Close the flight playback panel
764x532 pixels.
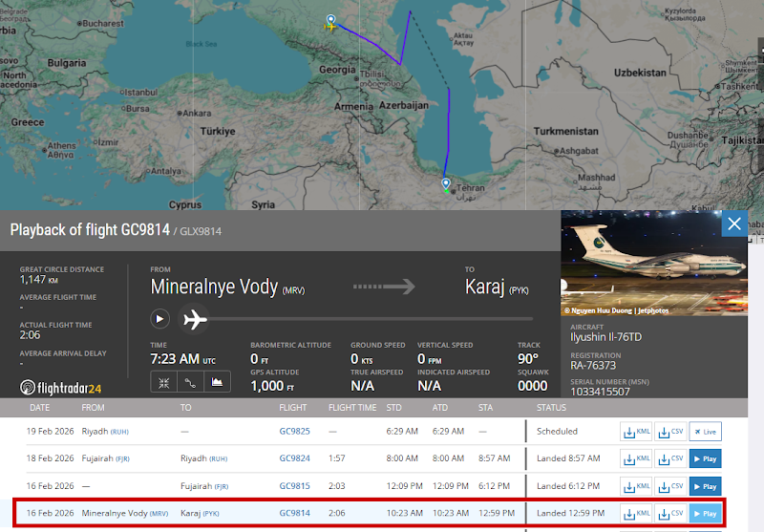[733, 224]
